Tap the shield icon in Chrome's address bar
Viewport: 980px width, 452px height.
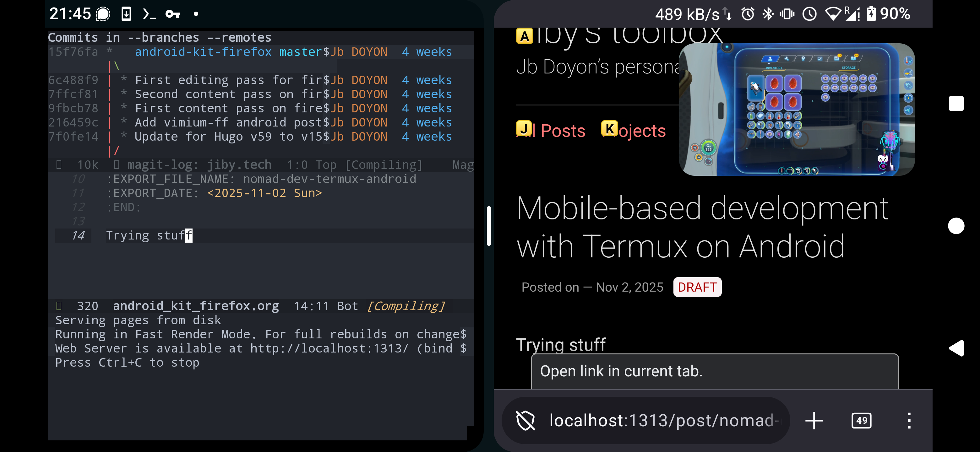coord(525,420)
